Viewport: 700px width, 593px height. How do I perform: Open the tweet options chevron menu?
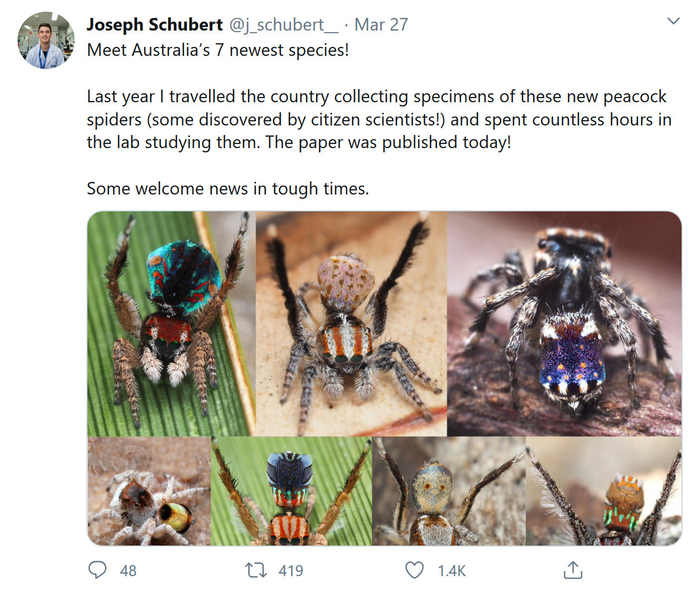click(673, 22)
